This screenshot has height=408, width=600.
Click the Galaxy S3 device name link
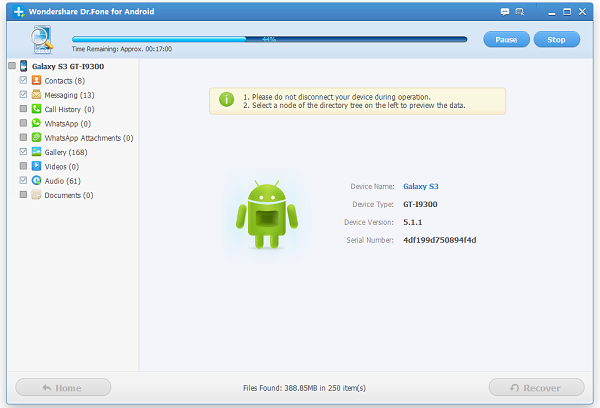pos(421,186)
